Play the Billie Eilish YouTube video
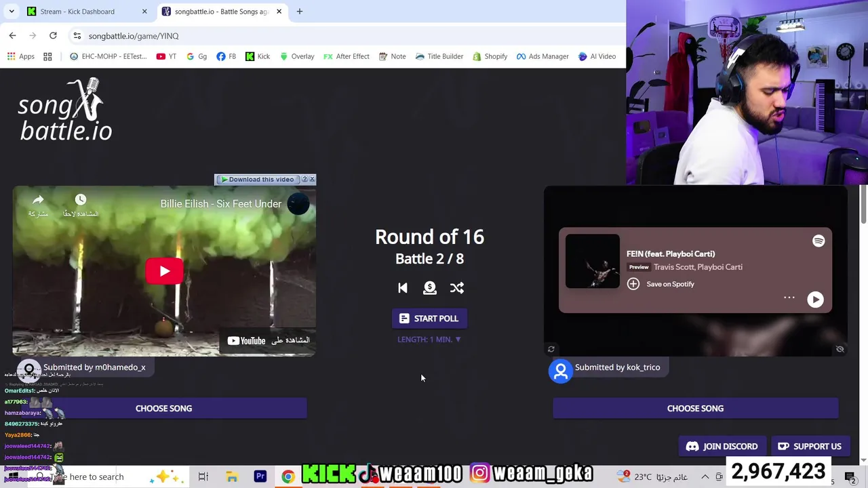The height and width of the screenshot is (488, 868). [x=164, y=271]
